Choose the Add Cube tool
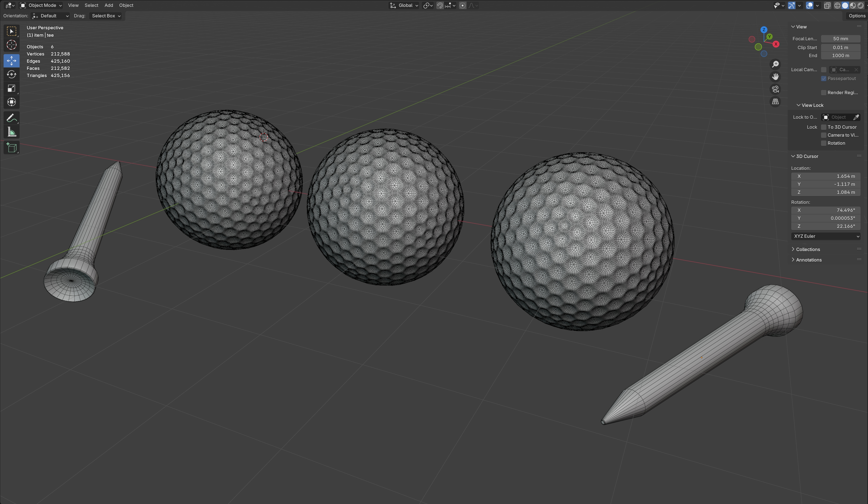 pos(11,148)
